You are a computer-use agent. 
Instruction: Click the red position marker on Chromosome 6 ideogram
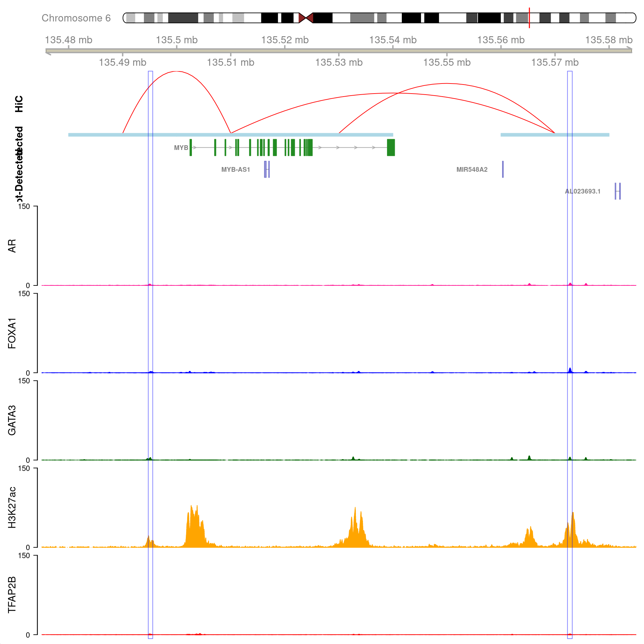(x=530, y=17)
